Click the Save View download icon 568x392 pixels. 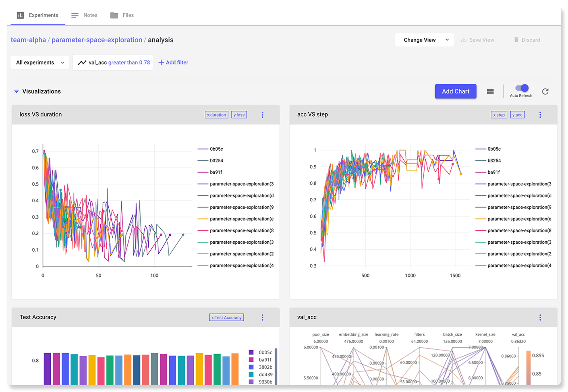point(464,40)
